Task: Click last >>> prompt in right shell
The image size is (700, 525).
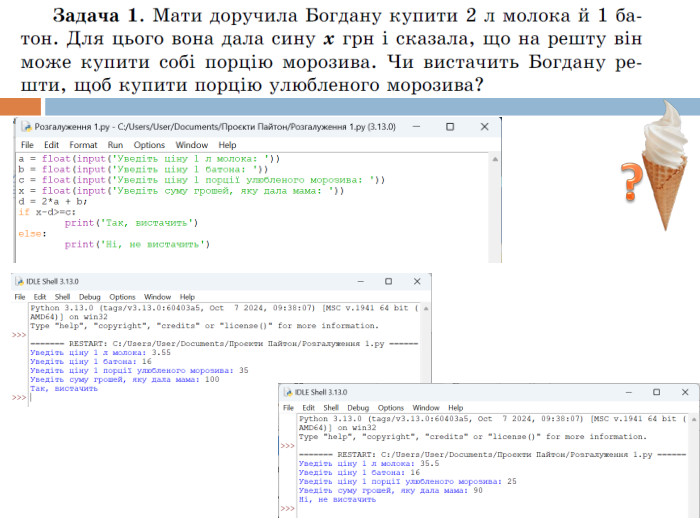Action: coord(288,508)
